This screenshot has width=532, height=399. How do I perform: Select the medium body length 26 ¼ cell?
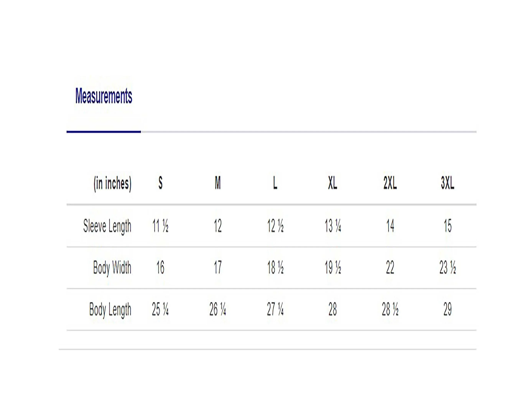click(218, 309)
